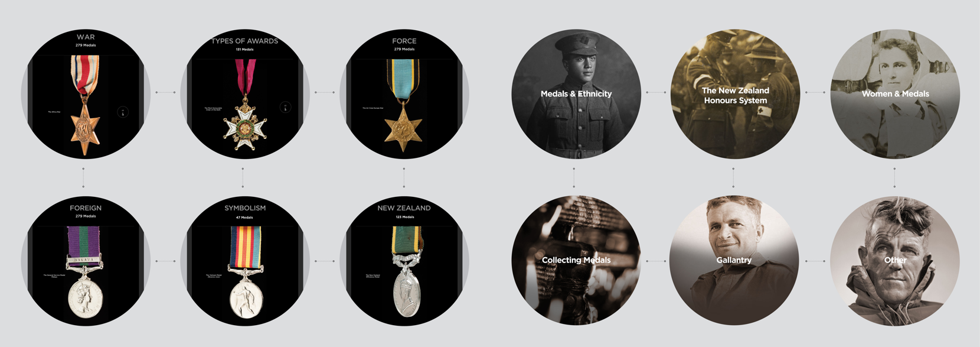Click the round icon beside the Order of the Bath
The height and width of the screenshot is (347, 980).
tap(285, 108)
